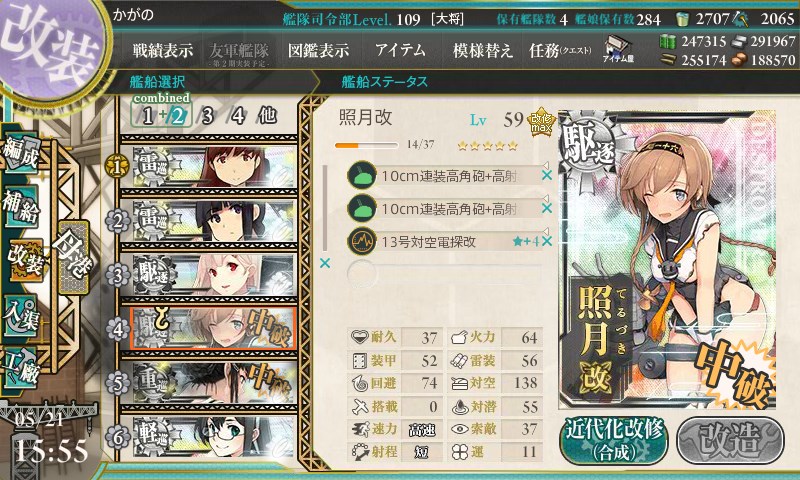The width and height of the screenshot is (800, 480).
Task: Select the empty fourth equipment slot
Action: click(x=444, y=274)
